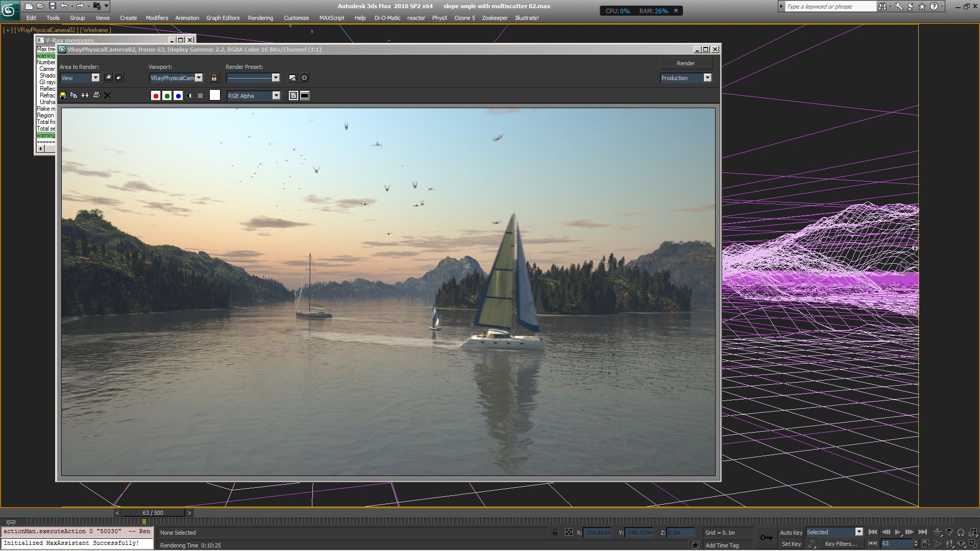Click the Print Image icon
This screenshot has height=551, width=980.
pos(96,95)
